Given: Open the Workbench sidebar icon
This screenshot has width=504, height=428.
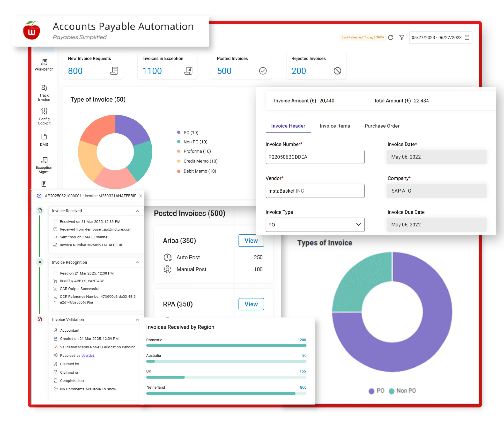Looking at the screenshot, I should (44, 62).
